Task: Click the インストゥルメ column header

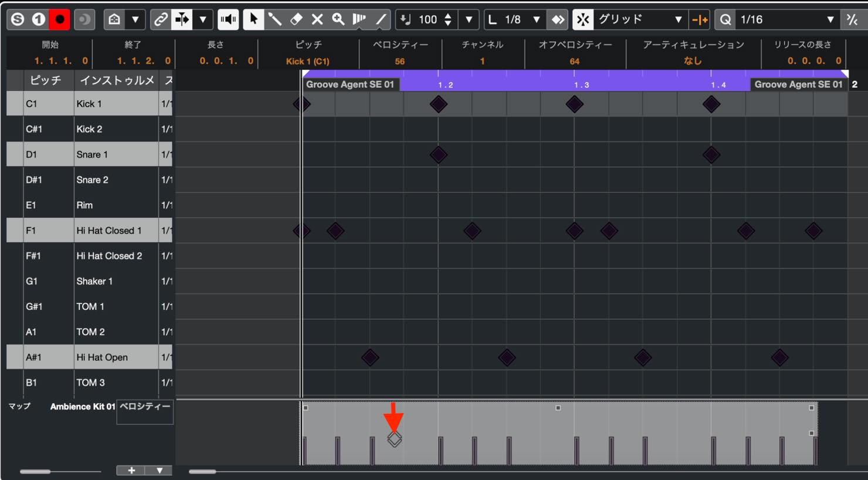Action: (117, 80)
